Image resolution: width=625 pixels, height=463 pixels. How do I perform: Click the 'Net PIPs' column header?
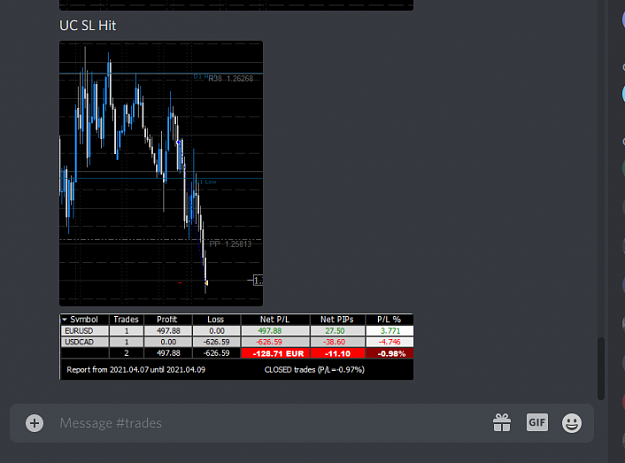coord(337,320)
